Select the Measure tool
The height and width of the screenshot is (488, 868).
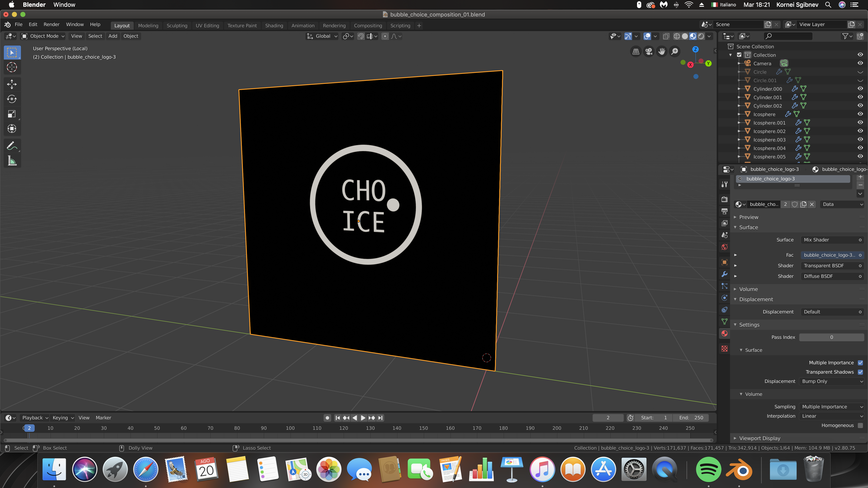coord(12,161)
